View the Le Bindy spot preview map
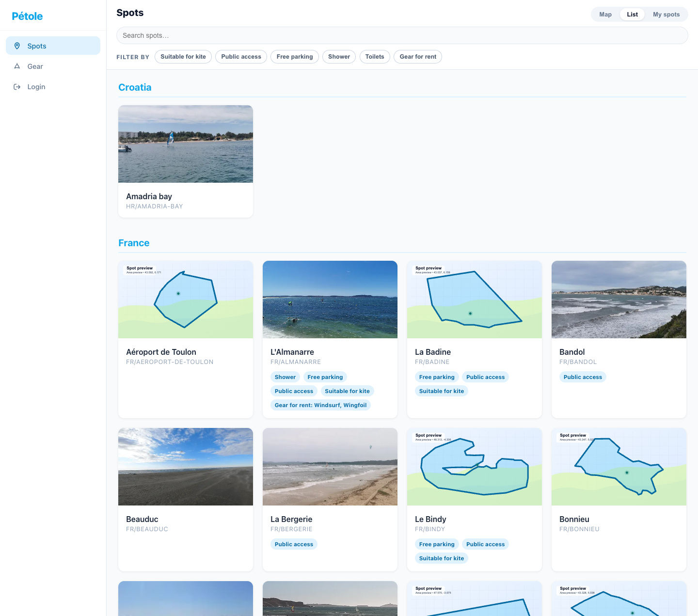Image resolution: width=698 pixels, height=616 pixels. 475,467
